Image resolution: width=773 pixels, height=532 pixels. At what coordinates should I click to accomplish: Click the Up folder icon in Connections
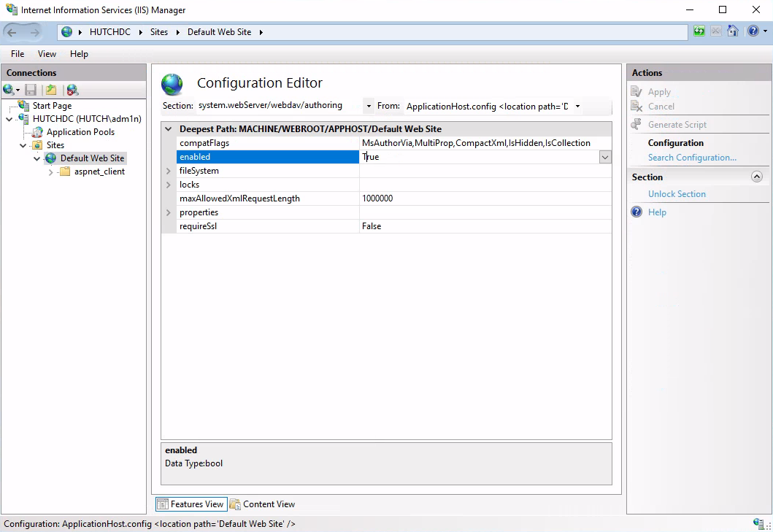tap(51, 90)
